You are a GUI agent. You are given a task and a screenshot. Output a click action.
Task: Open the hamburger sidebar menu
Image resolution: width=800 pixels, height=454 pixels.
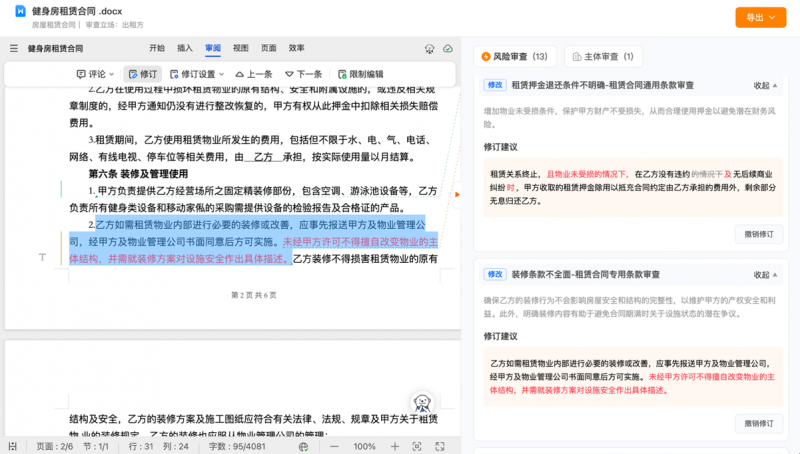(13, 48)
